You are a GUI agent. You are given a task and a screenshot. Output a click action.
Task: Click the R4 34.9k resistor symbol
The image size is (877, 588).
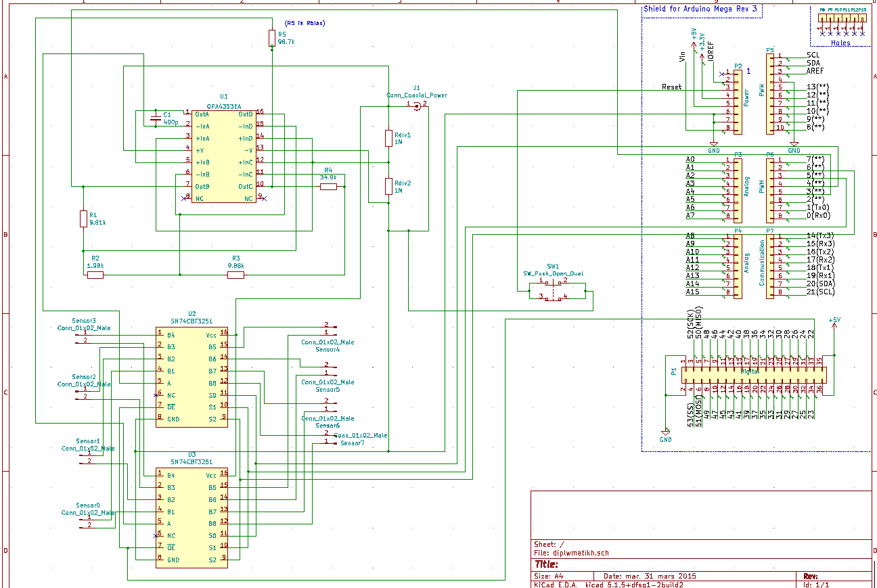(328, 186)
